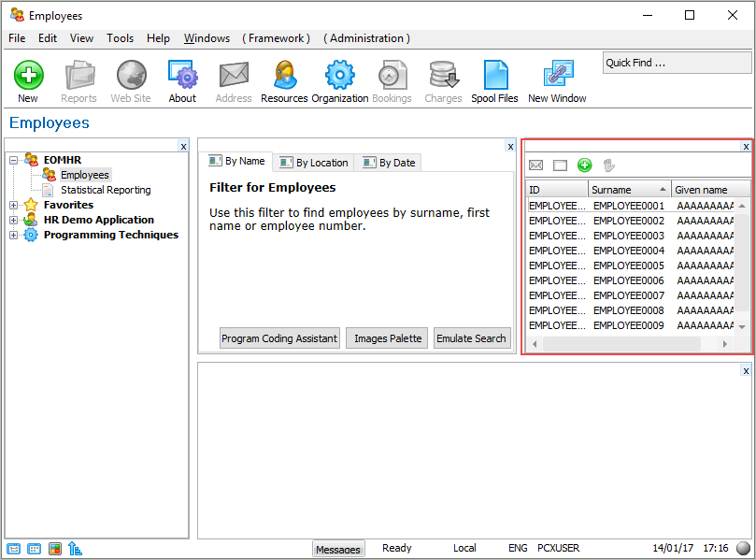Click the Images Palette button
Screen dimensions: 756x560
click(388, 338)
